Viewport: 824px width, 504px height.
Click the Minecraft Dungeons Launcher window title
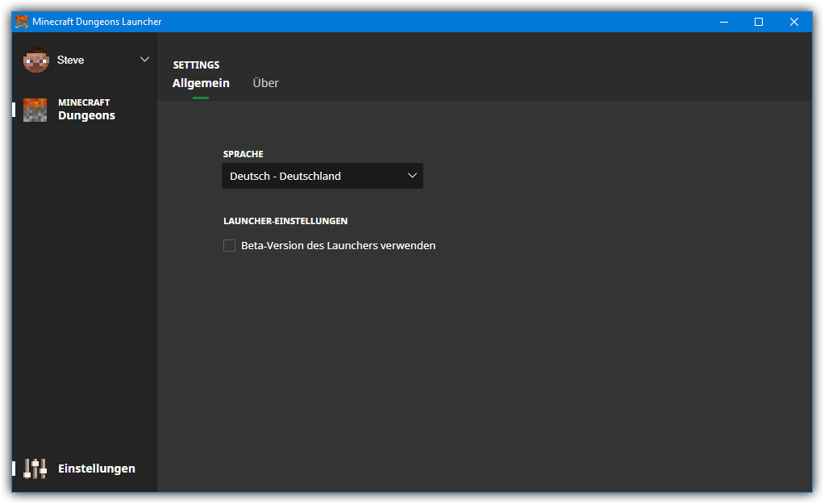click(97, 22)
